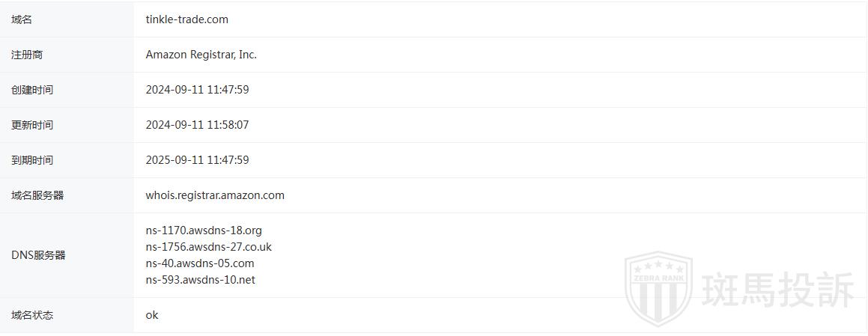Click the domain name tinkle-trade.com
Viewport: 868px width, 336px height.
pyautogui.click(x=186, y=19)
